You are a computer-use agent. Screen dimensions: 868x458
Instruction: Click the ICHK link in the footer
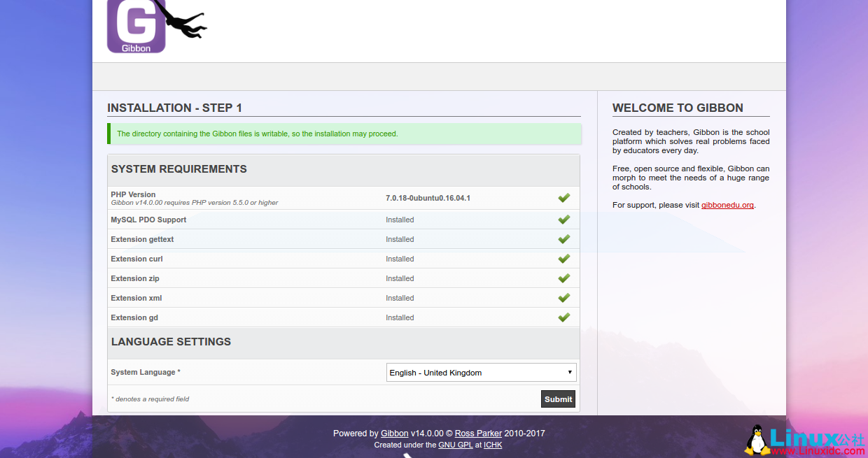tap(493, 445)
